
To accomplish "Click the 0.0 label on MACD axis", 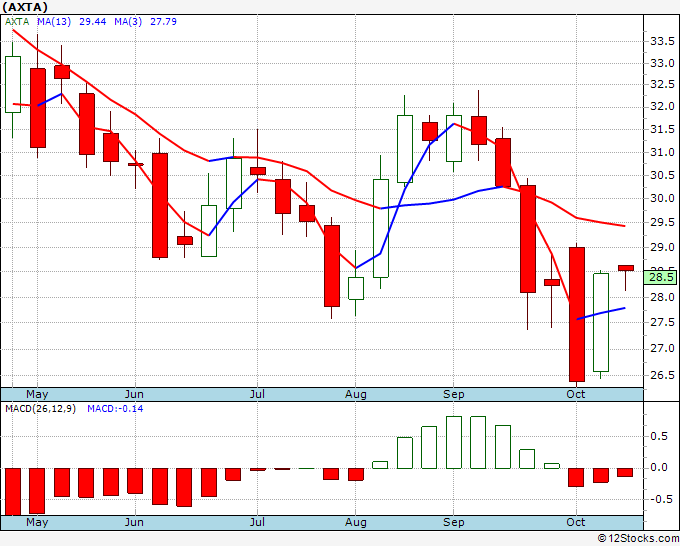I will tap(659, 468).
